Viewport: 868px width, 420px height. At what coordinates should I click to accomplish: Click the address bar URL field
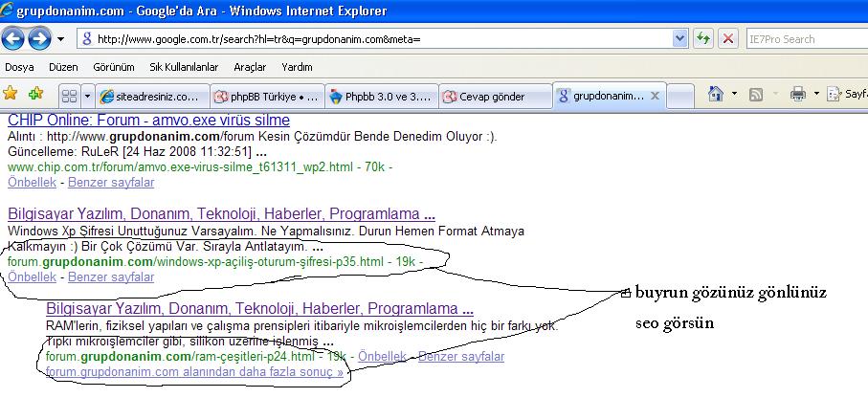[x=382, y=38]
